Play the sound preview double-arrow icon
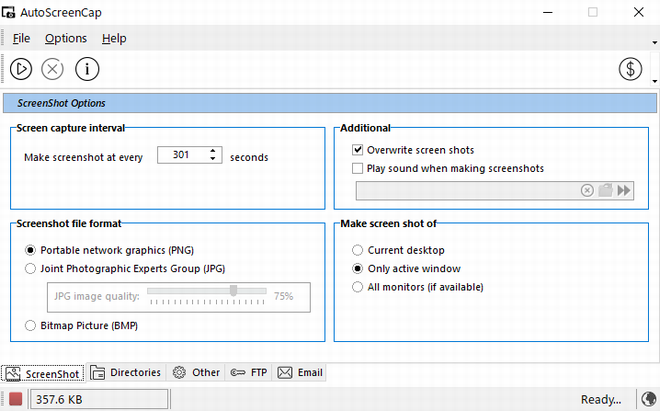 [x=624, y=190]
